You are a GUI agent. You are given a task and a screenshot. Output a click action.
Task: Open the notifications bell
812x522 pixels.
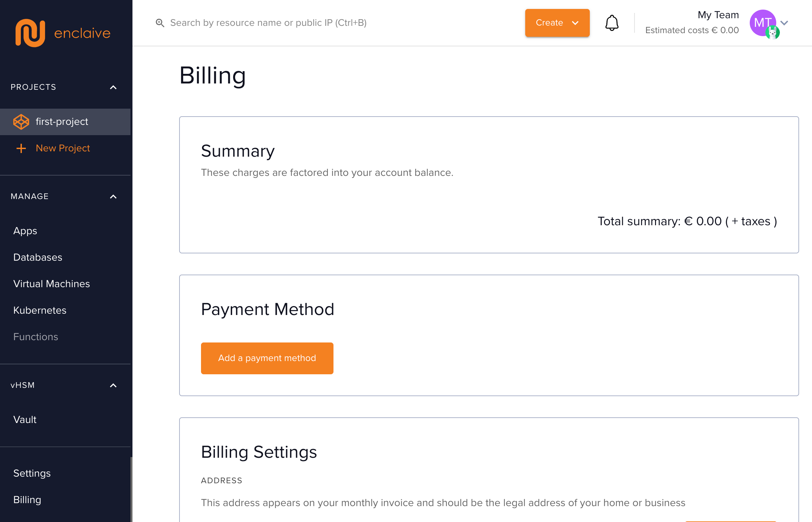coord(612,23)
